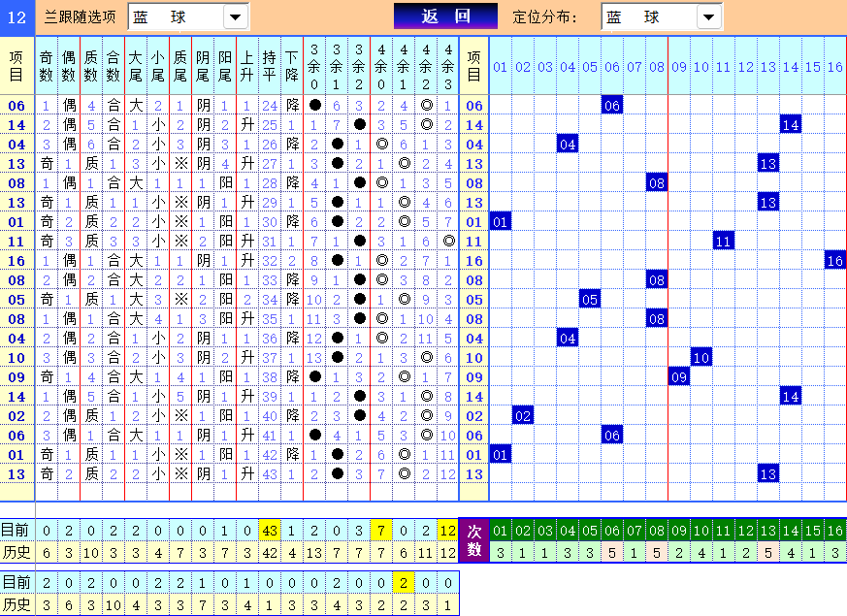
Task: Click the 大尾 column header
Action: point(136,66)
